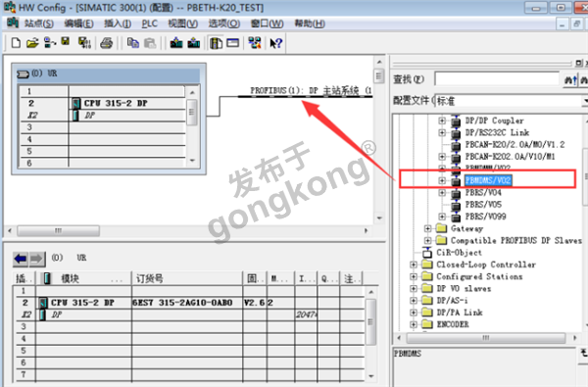
Task: Click the address overview window icon
Action: tap(233, 43)
